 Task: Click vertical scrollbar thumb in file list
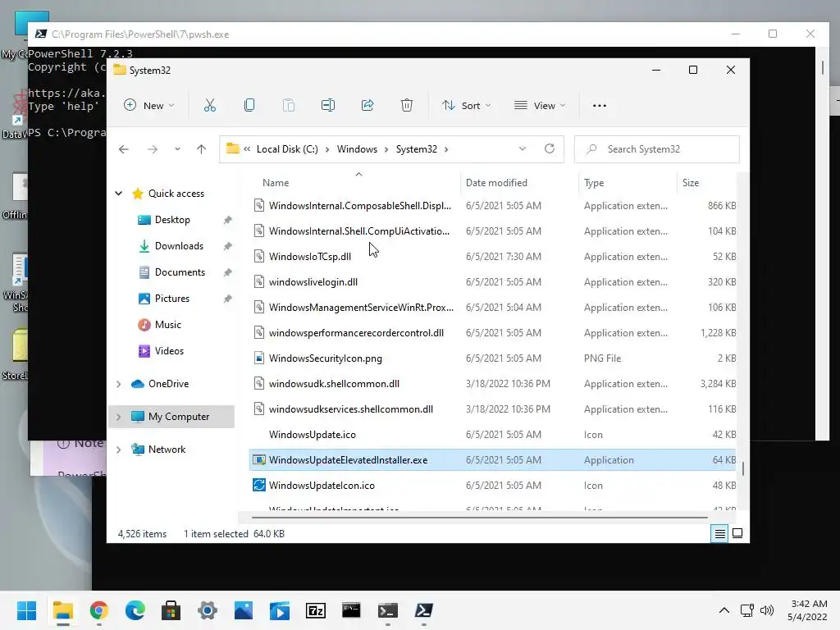[742, 468]
